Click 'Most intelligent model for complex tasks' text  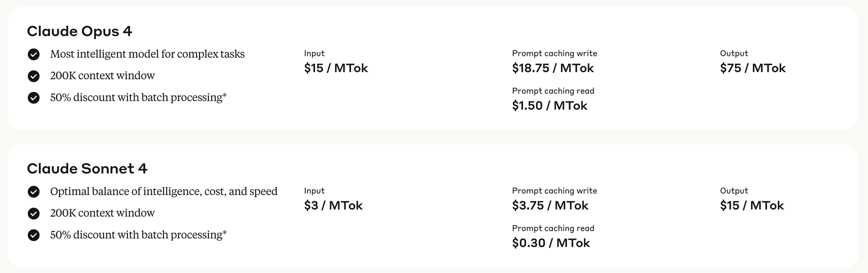point(147,54)
